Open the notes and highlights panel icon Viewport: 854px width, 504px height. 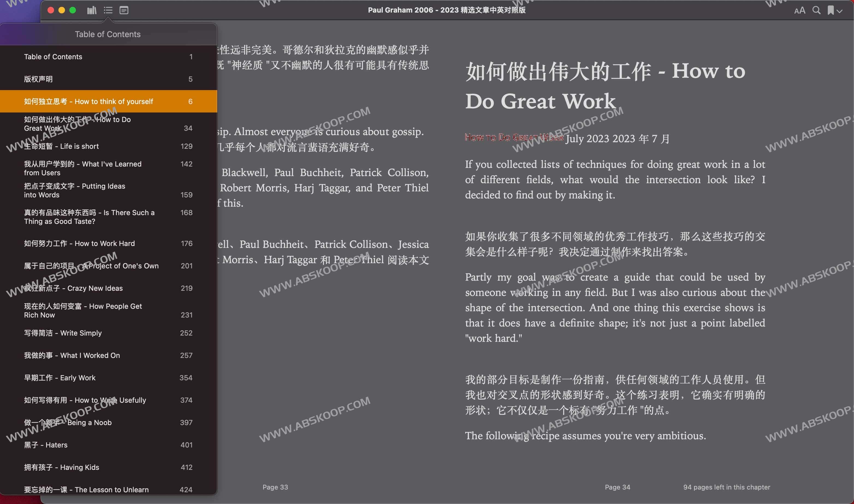pos(124,10)
